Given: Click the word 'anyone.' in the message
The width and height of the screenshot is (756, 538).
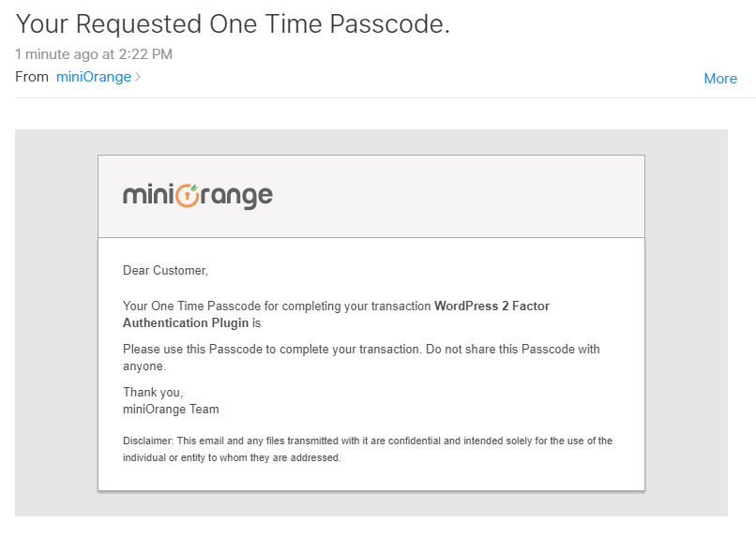Looking at the screenshot, I should [144, 366].
